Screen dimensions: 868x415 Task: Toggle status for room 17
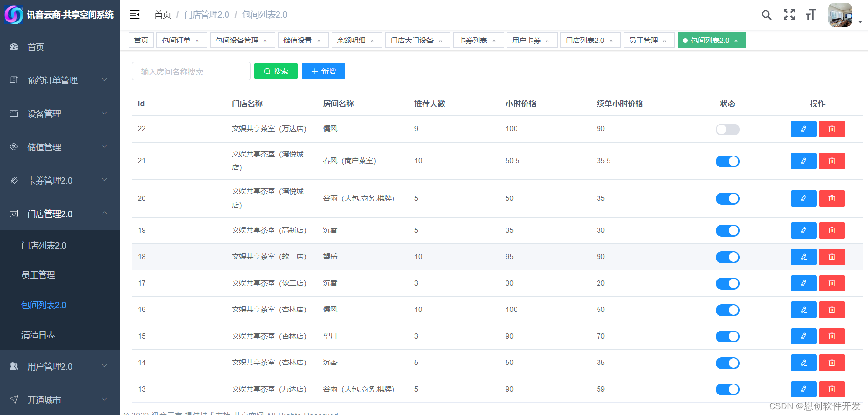click(728, 283)
